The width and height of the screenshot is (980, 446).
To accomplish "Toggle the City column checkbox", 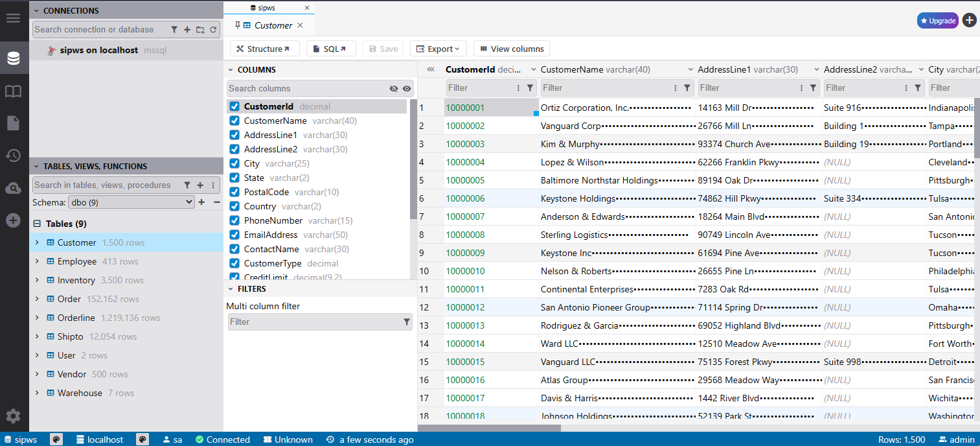I will point(234,163).
